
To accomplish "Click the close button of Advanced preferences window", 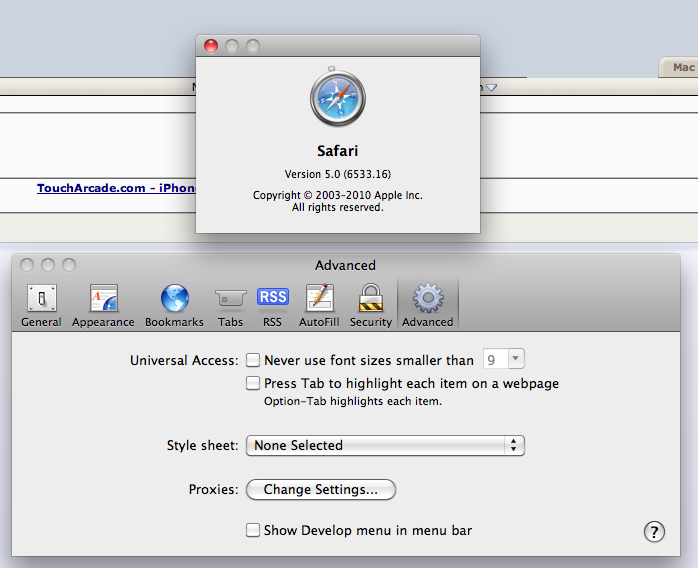I will [27, 265].
